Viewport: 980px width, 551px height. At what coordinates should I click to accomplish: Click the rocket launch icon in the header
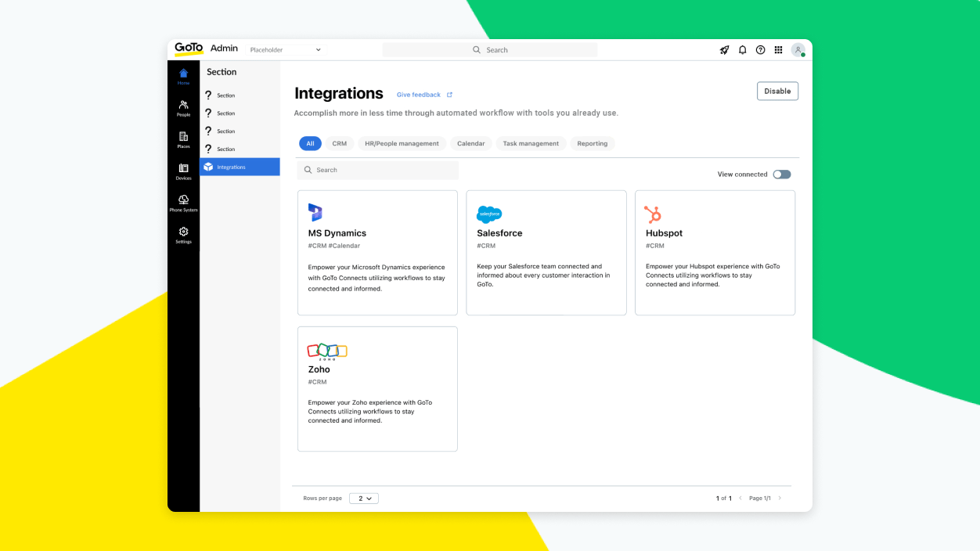click(x=724, y=49)
